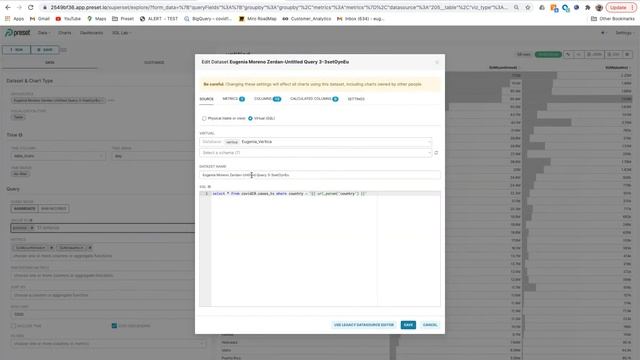This screenshot has height=360, width=640.
Task: Click the Run button in explore panel
Action: click(16, 50)
